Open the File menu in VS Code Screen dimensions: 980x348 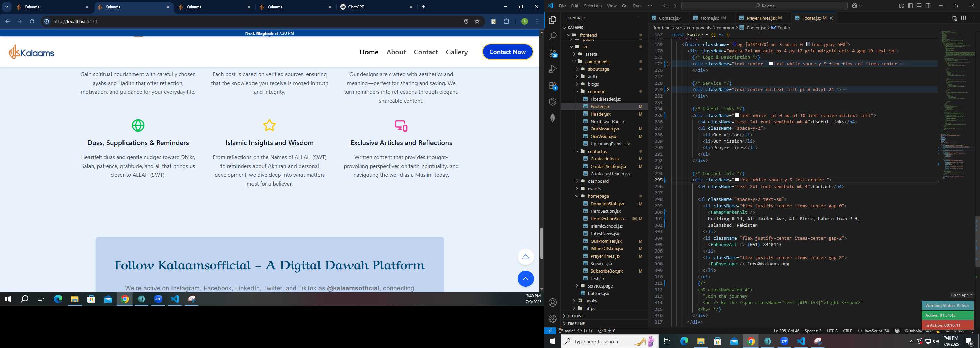click(x=562, y=6)
